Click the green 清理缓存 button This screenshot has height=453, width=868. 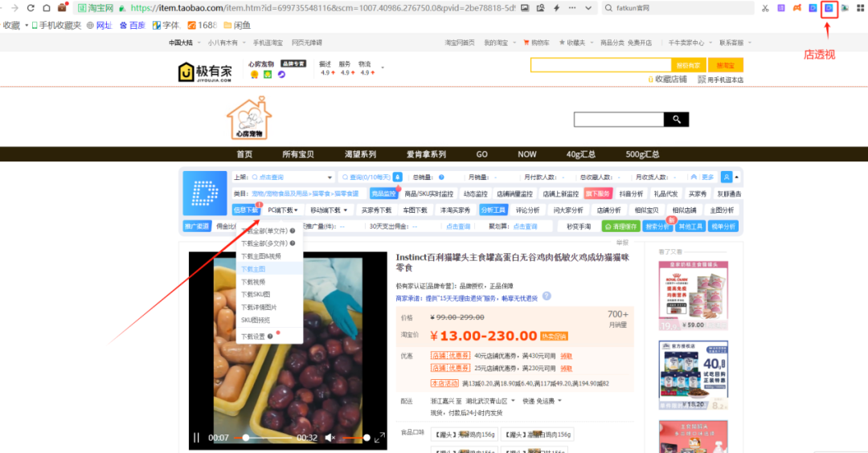click(x=621, y=226)
